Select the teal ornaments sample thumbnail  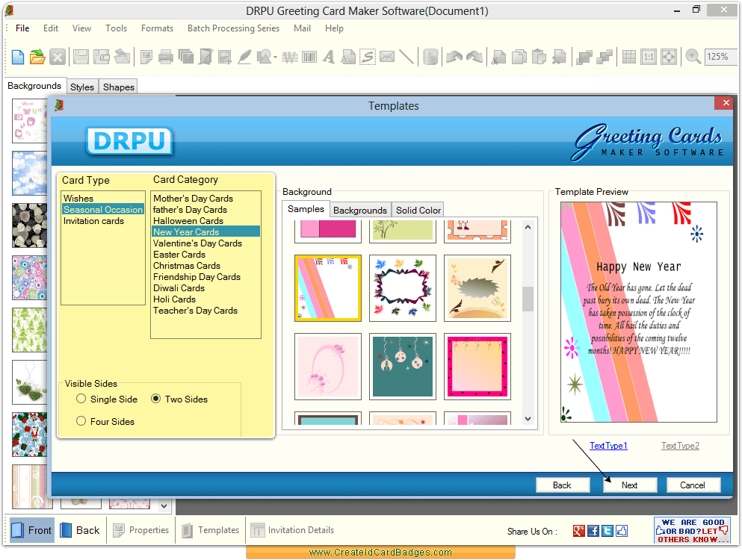click(403, 367)
